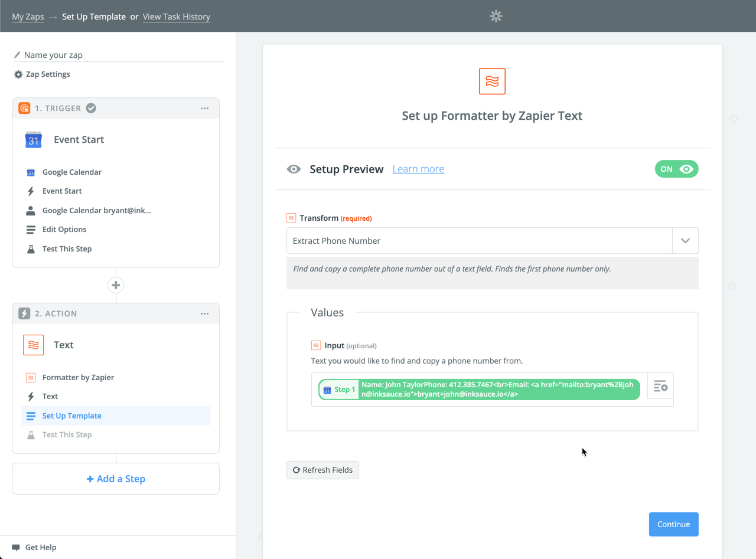Viewport: 756px width, 559px height.
Task: Select Set Up Template item
Action: pos(116,416)
